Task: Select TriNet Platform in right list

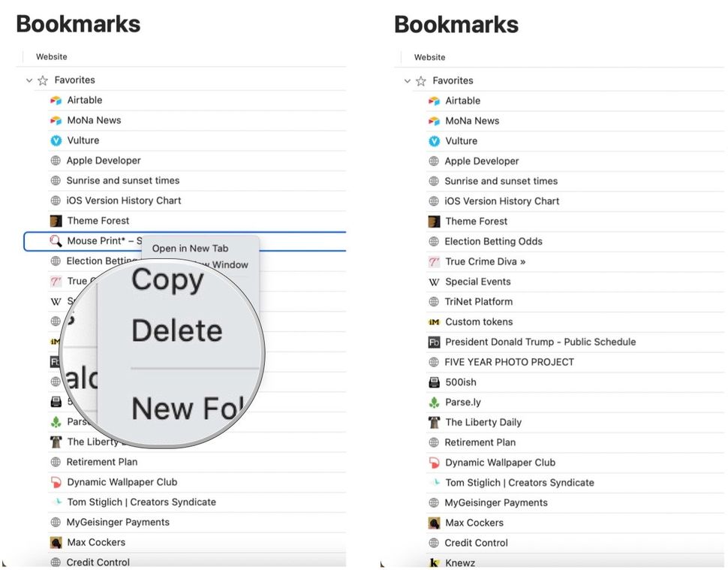Action: pos(479,302)
